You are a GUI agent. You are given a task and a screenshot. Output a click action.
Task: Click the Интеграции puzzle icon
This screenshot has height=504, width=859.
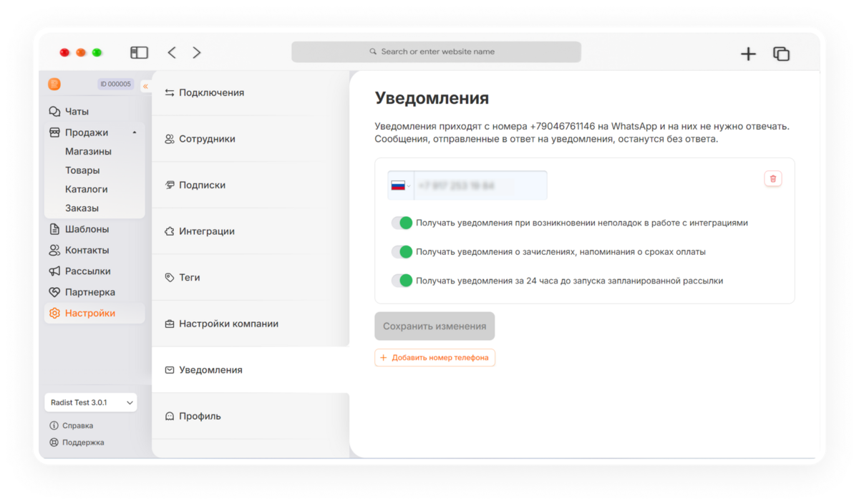point(170,231)
